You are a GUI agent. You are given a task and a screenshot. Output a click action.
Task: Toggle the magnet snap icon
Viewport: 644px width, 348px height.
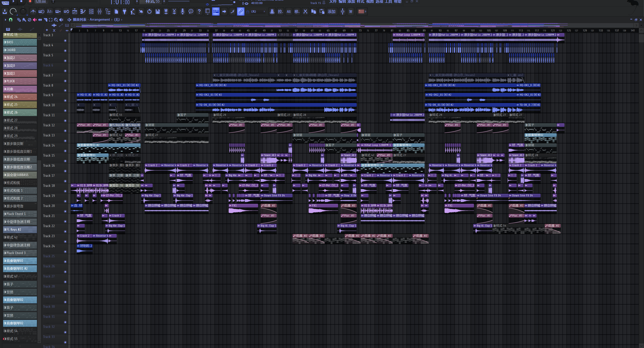click(11, 20)
